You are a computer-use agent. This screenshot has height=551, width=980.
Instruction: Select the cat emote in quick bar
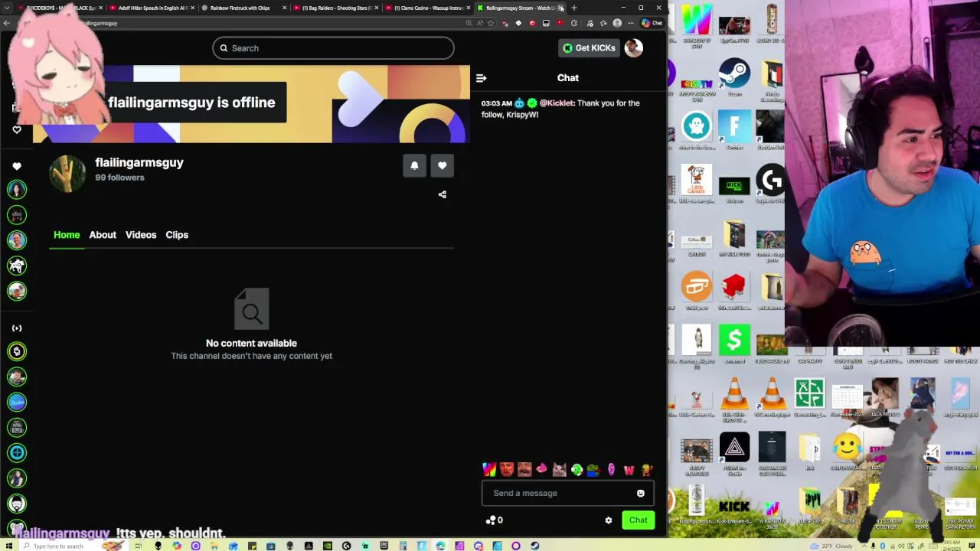pos(559,470)
